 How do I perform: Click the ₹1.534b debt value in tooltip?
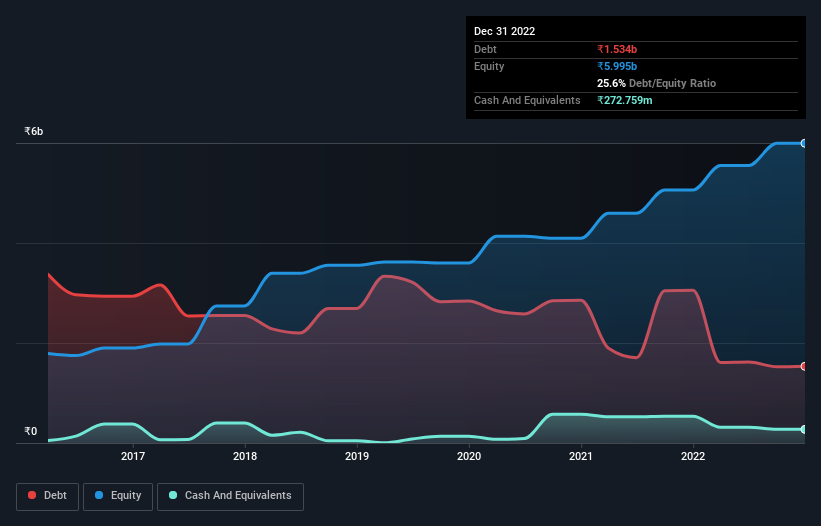click(x=617, y=49)
